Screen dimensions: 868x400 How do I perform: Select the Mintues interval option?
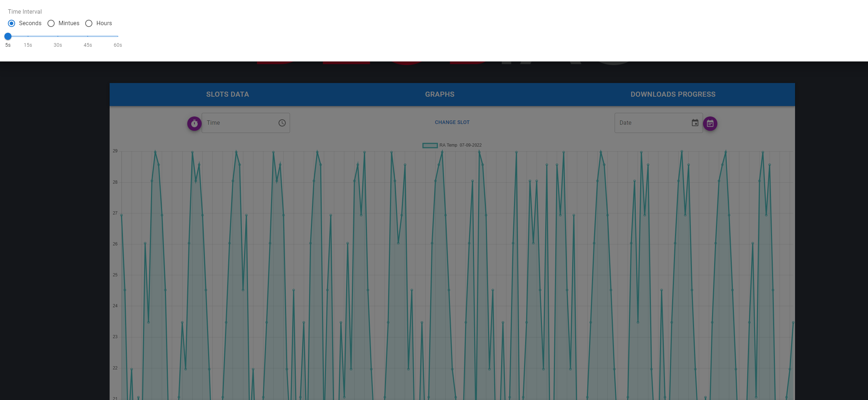point(51,23)
